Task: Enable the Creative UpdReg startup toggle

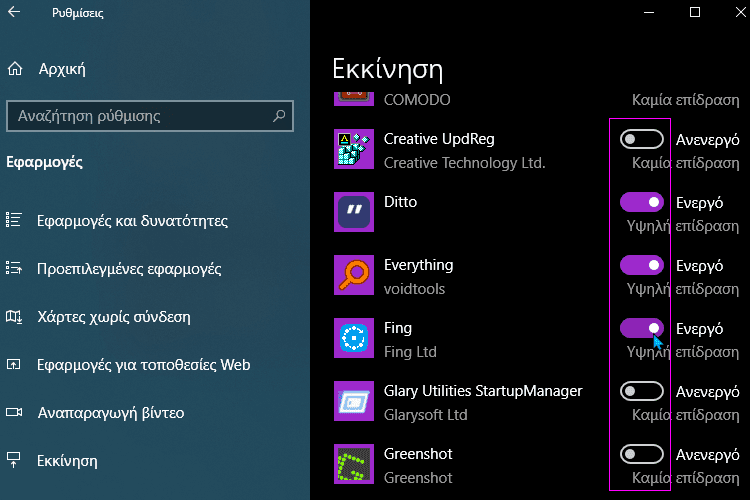Action: click(641, 139)
